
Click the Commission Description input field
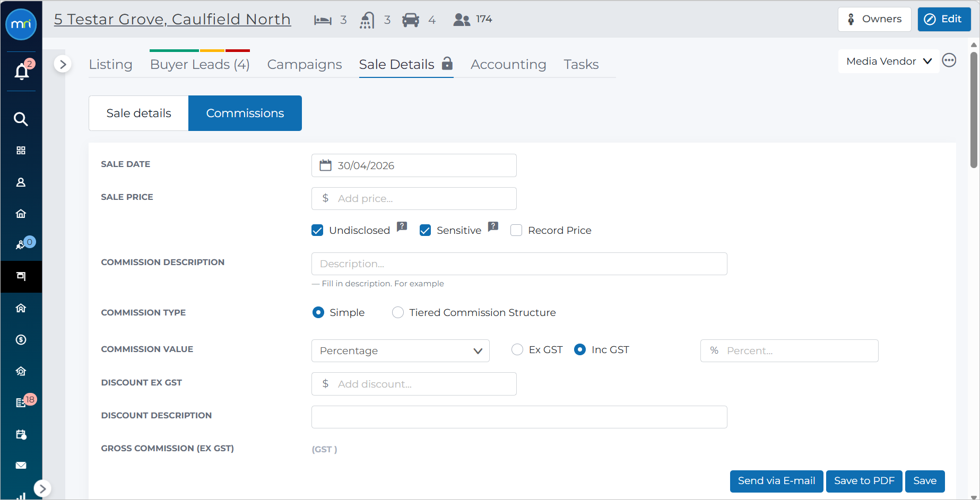pos(519,264)
